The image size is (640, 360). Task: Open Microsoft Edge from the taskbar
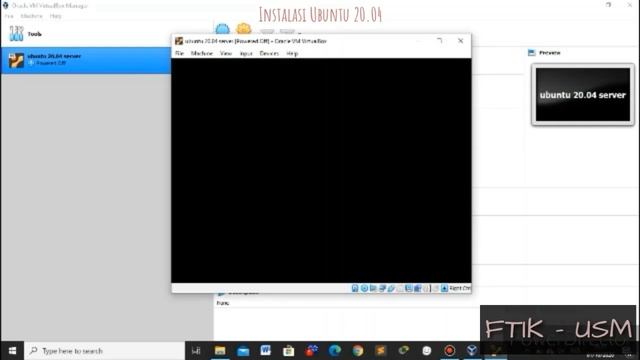pyautogui.click(x=335, y=351)
